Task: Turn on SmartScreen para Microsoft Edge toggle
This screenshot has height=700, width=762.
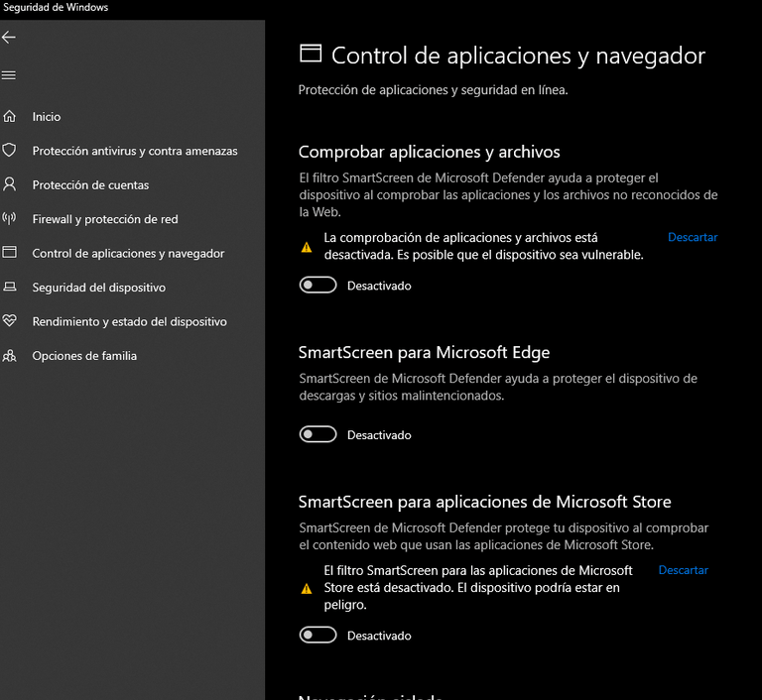Action: coord(318,434)
